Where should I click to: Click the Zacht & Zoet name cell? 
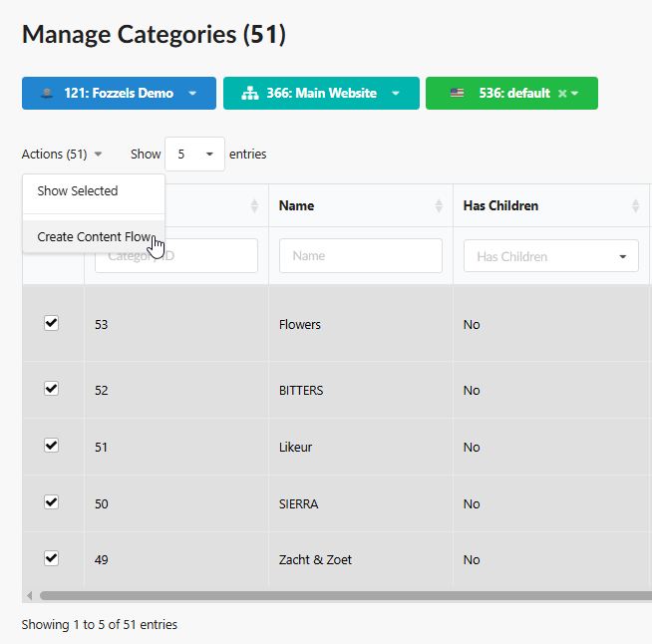tap(361, 559)
